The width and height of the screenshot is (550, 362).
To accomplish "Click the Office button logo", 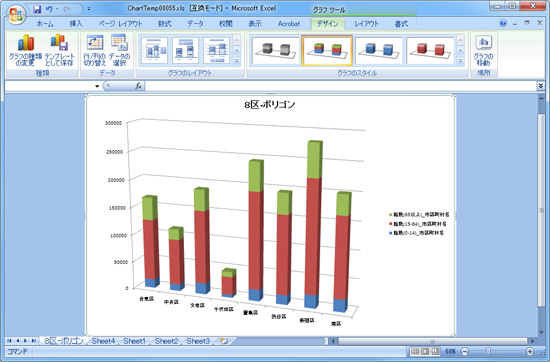I will [x=15, y=15].
